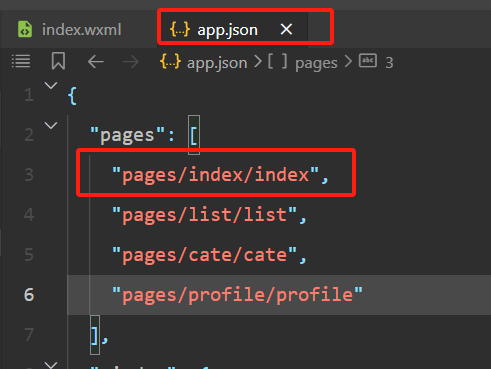Close the app.json tab

click(286, 29)
